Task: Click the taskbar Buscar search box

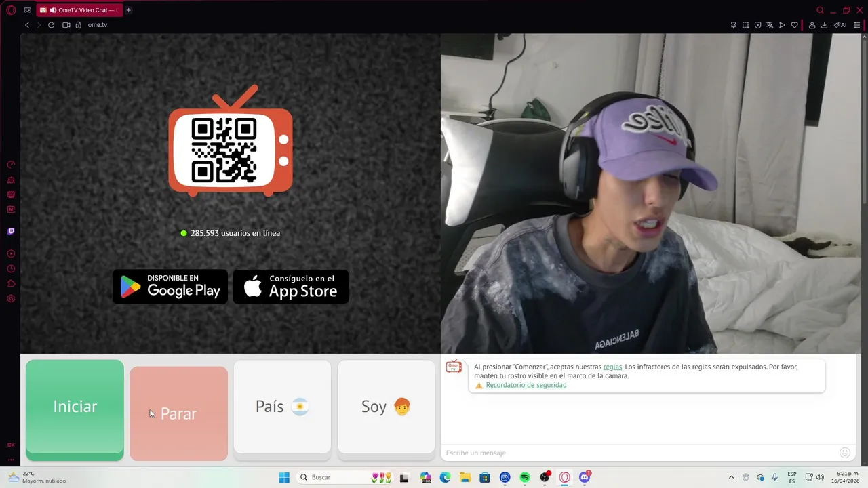Action: click(346, 477)
